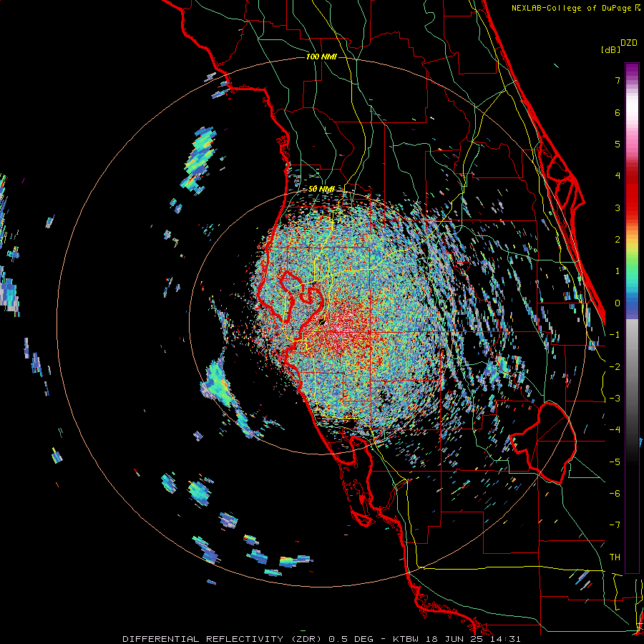Select the 0 value on the scale

coord(618,303)
